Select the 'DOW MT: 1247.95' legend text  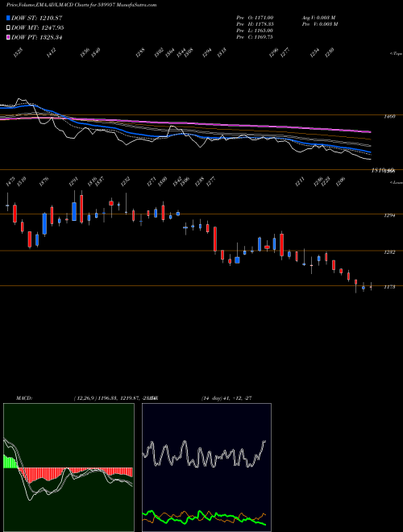click(37, 28)
